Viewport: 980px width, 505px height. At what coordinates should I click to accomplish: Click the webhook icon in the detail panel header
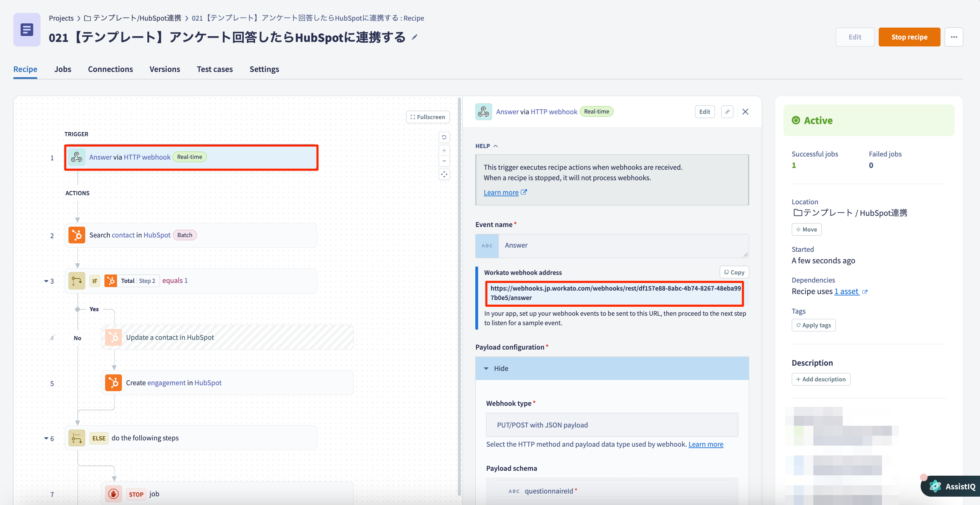click(x=483, y=111)
